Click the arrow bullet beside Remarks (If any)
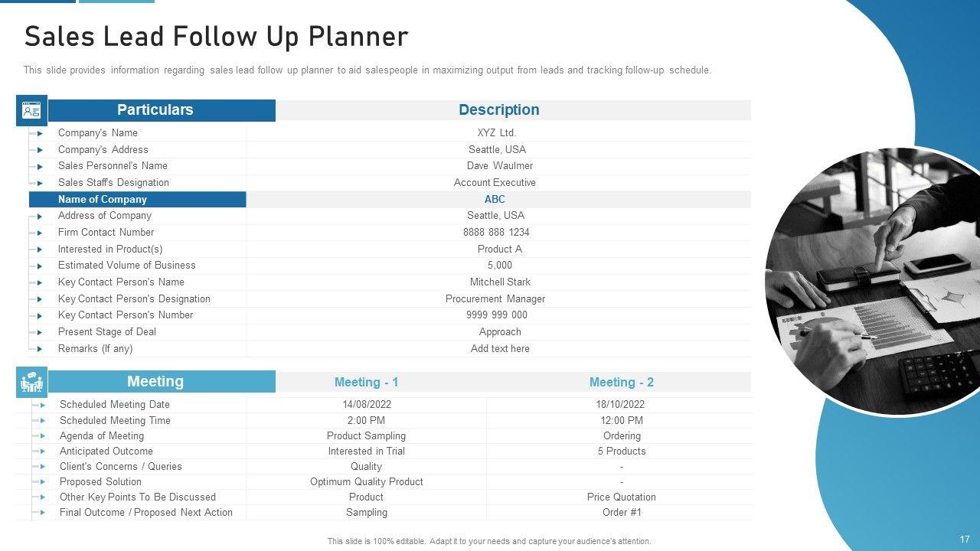Screen dimensions: 980x551 [40, 349]
